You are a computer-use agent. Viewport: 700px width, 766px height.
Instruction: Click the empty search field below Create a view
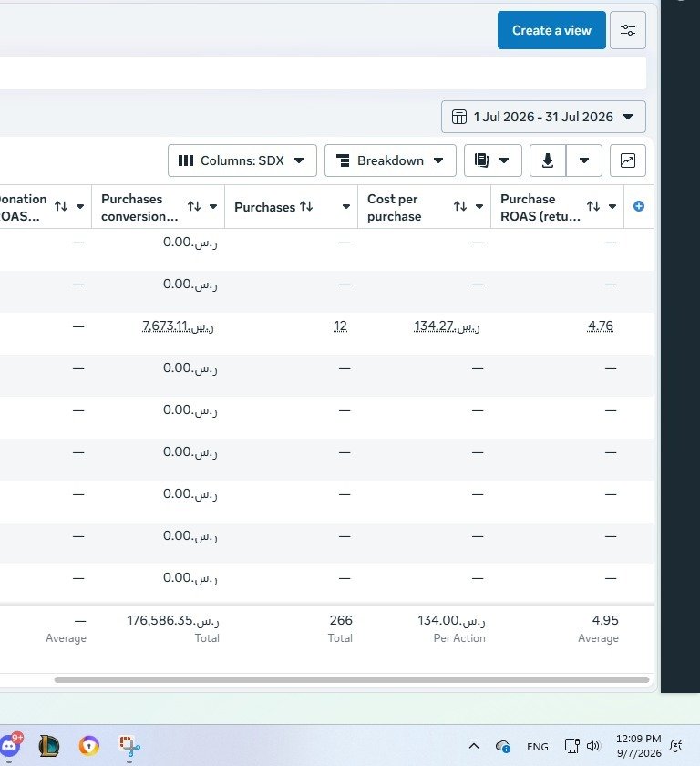click(324, 73)
